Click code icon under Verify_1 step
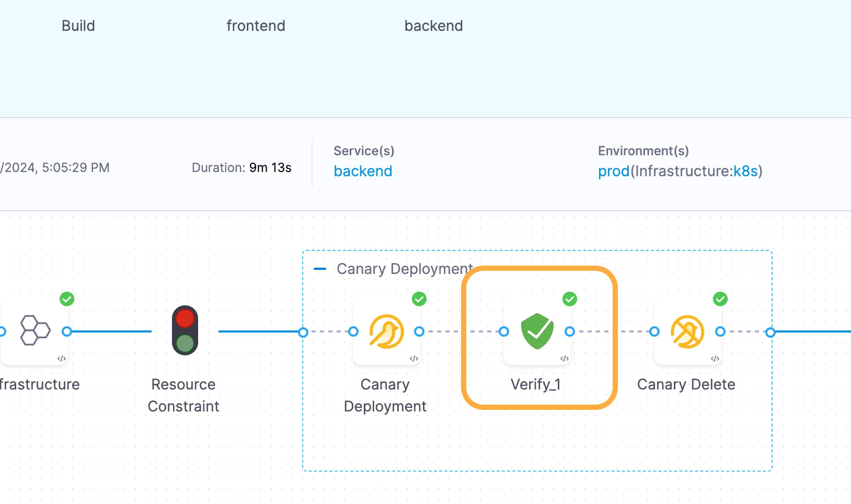 tap(565, 359)
